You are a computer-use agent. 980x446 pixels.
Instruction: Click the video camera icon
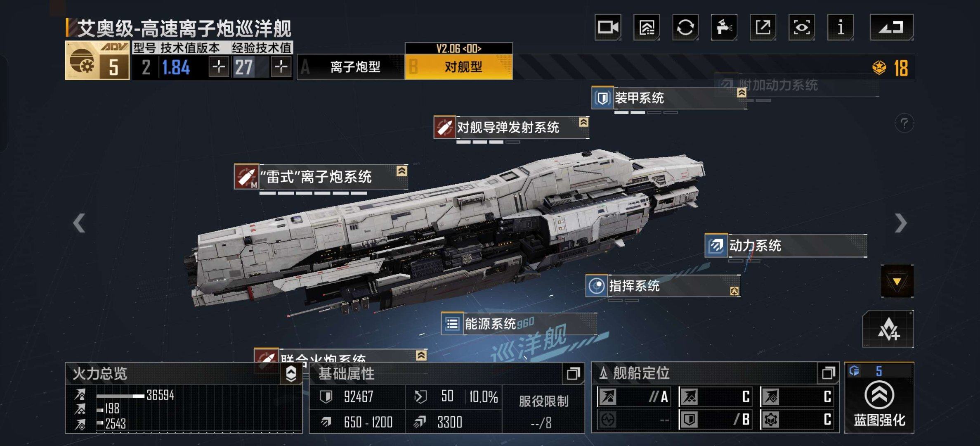click(x=608, y=27)
